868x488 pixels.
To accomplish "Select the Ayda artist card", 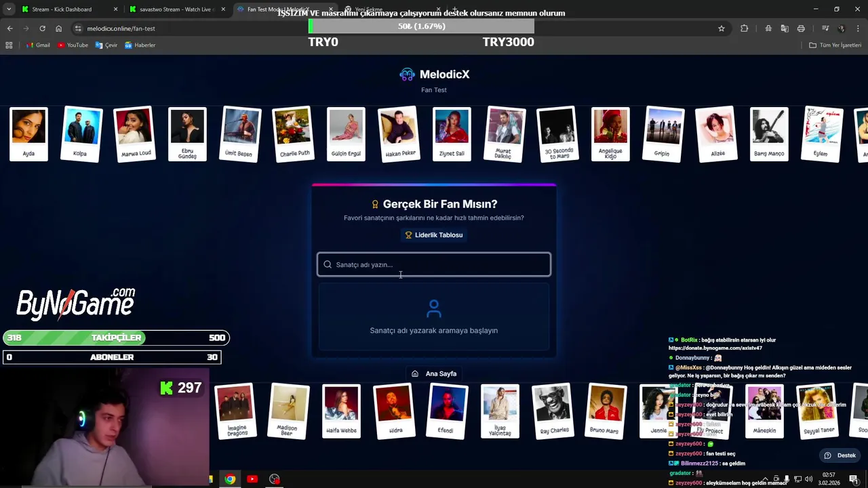I will pyautogui.click(x=28, y=134).
